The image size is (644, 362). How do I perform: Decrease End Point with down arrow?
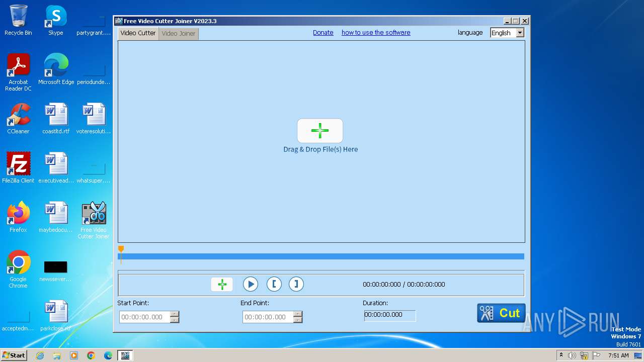[x=298, y=320]
